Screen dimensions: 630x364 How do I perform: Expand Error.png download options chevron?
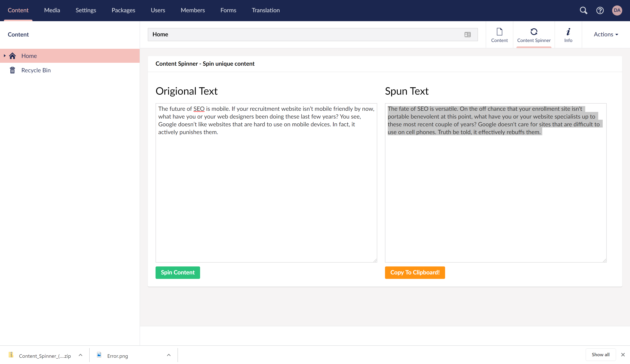click(169, 355)
